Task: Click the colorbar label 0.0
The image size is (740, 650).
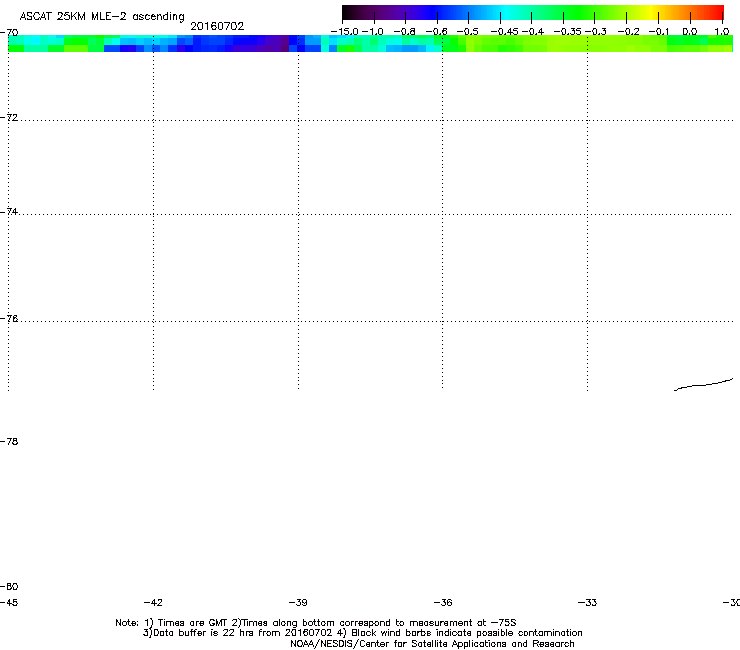Action: point(690,32)
